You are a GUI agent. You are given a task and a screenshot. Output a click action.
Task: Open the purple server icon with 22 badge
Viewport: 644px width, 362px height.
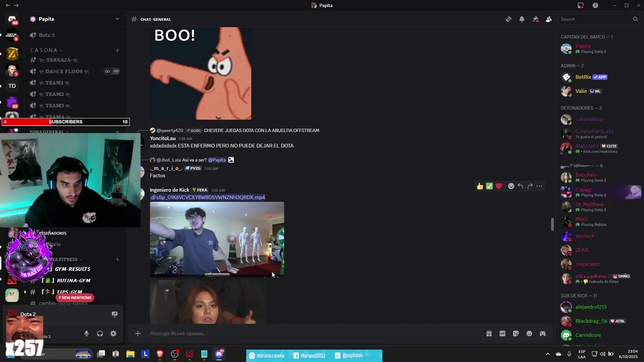pos(12,102)
